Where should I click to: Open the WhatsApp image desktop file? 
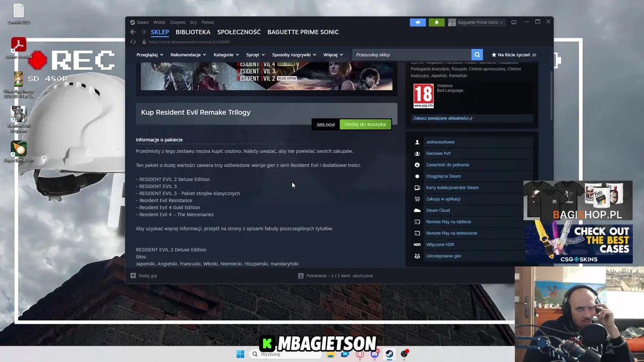(19, 85)
